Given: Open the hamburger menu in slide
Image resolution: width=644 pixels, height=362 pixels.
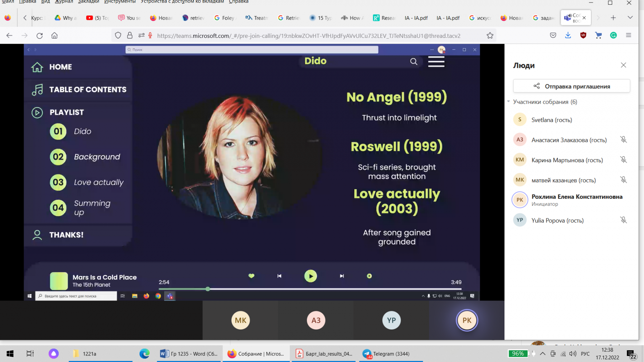Looking at the screenshot, I should [x=436, y=61].
